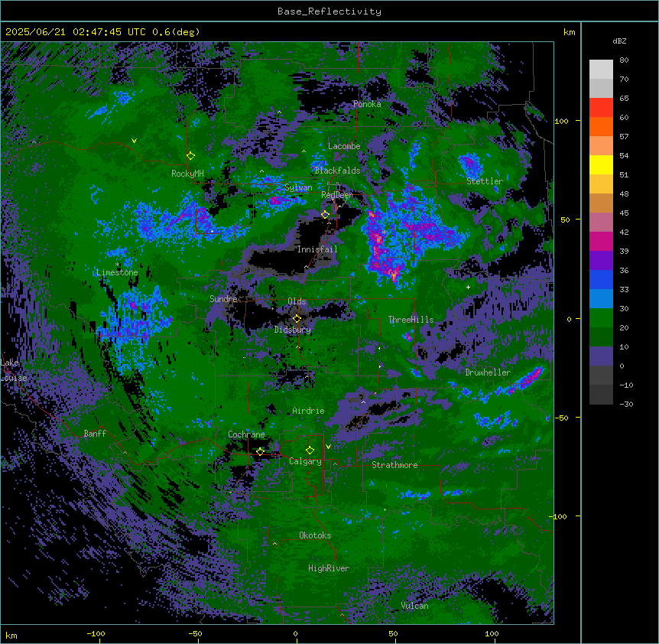Select the orange 60-57 dBZ legend swatch

(x=601, y=126)
